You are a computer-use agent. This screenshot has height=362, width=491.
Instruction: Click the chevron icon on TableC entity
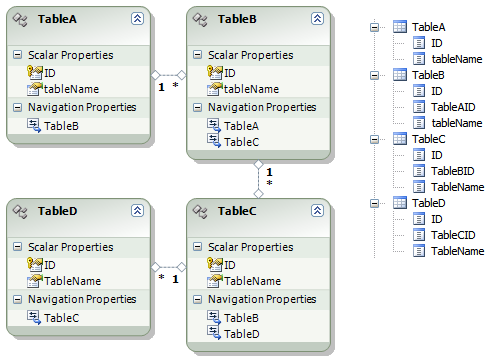pos(317,211)
